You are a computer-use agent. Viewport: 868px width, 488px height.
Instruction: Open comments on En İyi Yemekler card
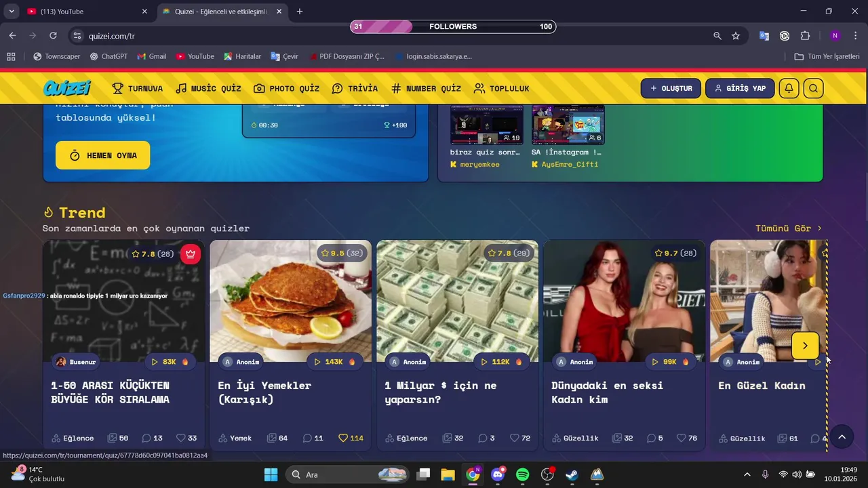tap(313, 438)
